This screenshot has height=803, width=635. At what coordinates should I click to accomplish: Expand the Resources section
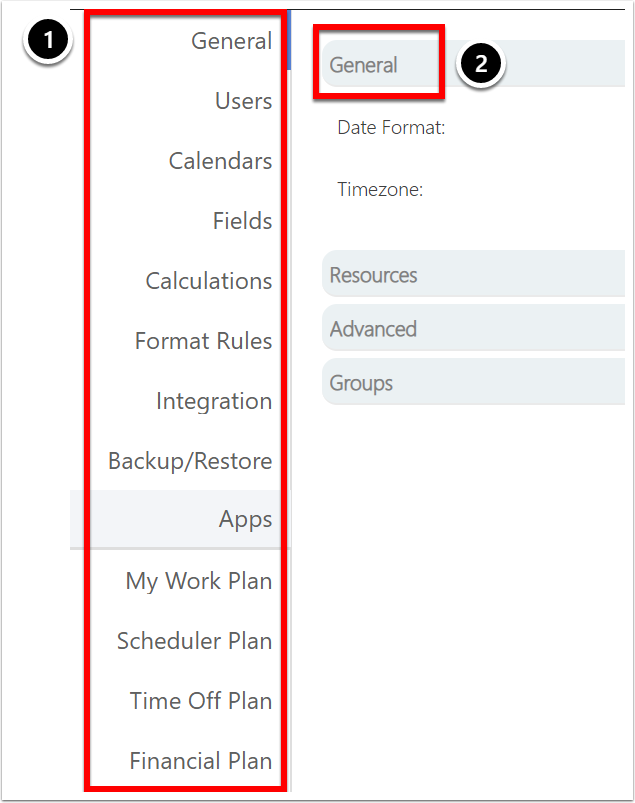pyautogui.click(x=473, y=274)
